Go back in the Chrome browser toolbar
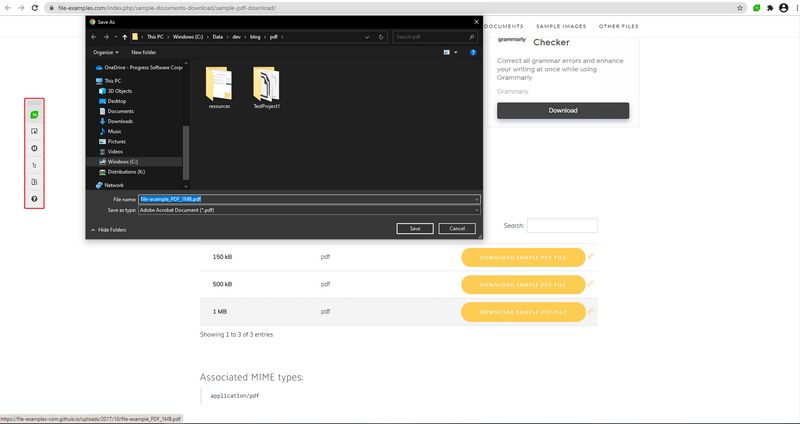This screenshot has height=424, width=800. coord(8,8)
